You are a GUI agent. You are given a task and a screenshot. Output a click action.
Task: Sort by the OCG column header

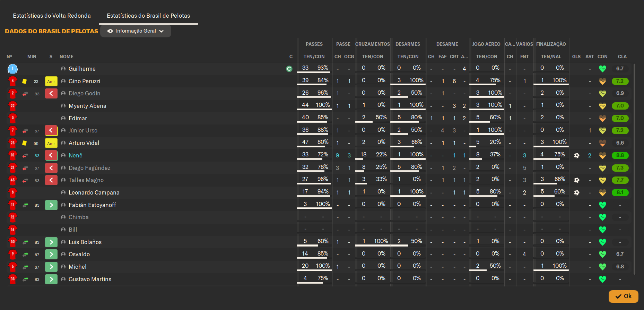click(349, 57)
